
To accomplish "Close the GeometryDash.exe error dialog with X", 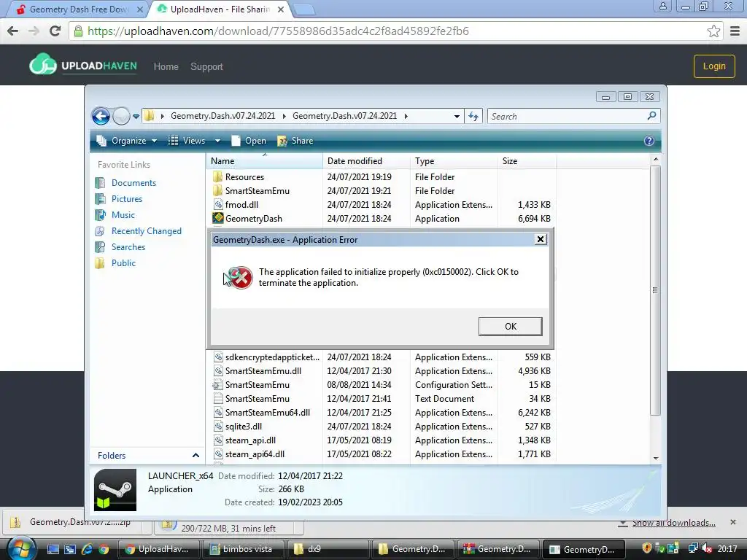I will click(x=541, y=239).
